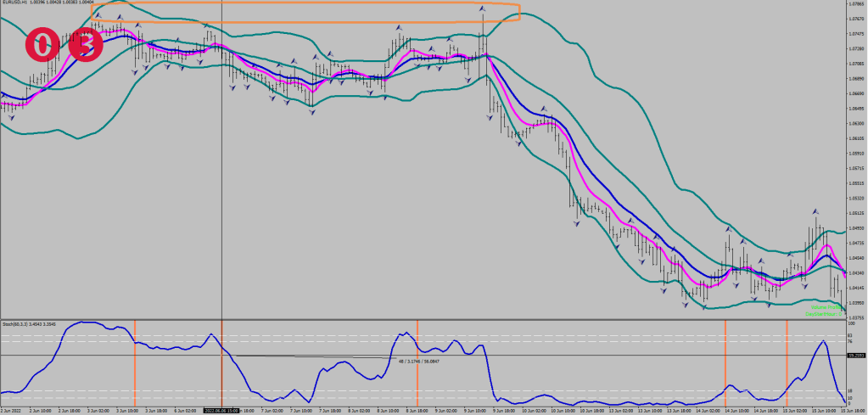Click the black vertical line in the main chart
Screen dimensions: 868x415
[x=221, y=170]
